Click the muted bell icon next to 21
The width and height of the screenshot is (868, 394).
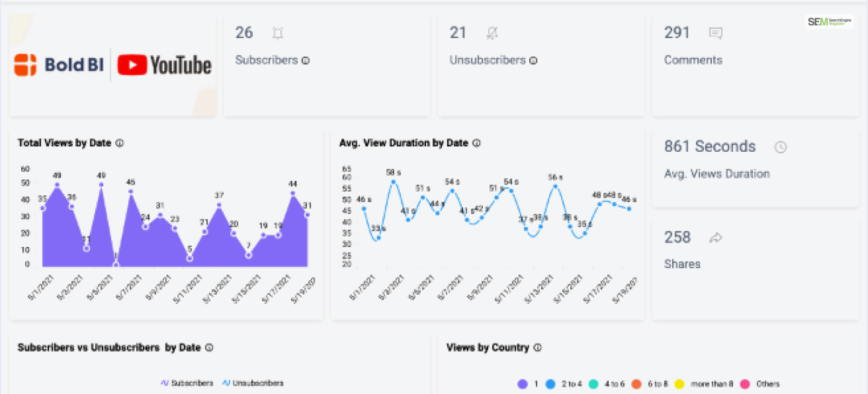point(492,34)
